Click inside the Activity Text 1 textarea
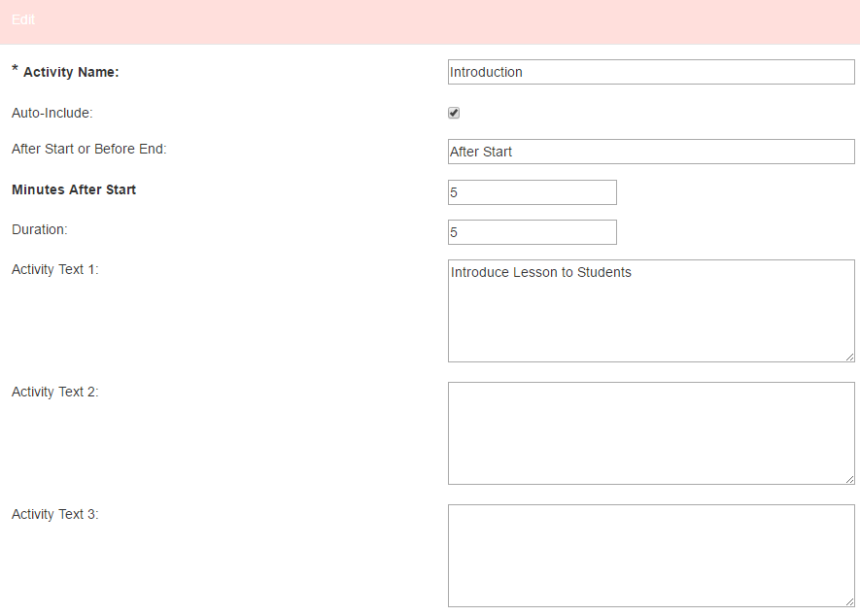The image size is (860, 616). (x=650, y=310)
